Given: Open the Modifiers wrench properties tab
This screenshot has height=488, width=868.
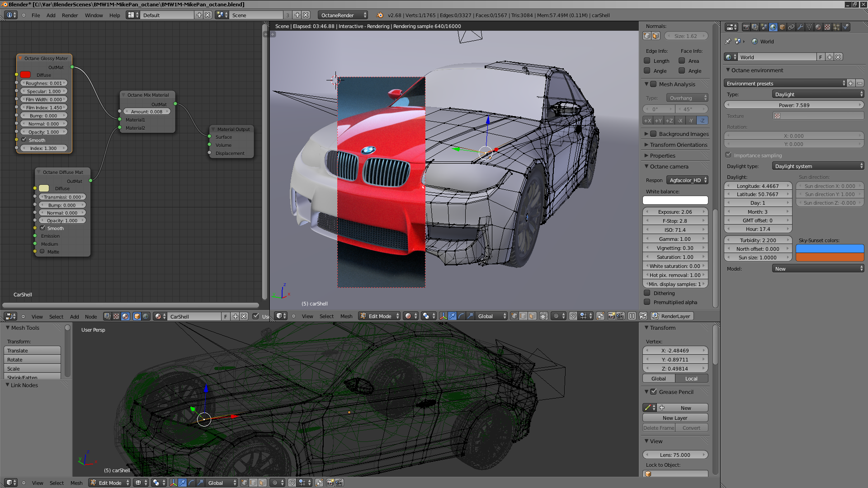Looking at the screenshot, I should (800, 27).
